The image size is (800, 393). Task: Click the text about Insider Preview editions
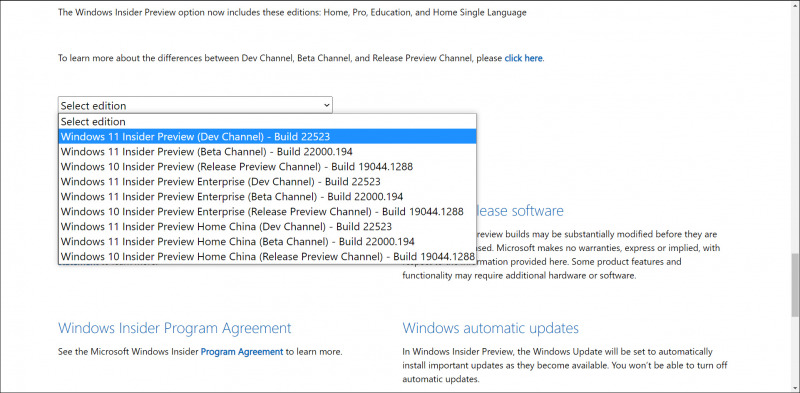pos(292,13)
